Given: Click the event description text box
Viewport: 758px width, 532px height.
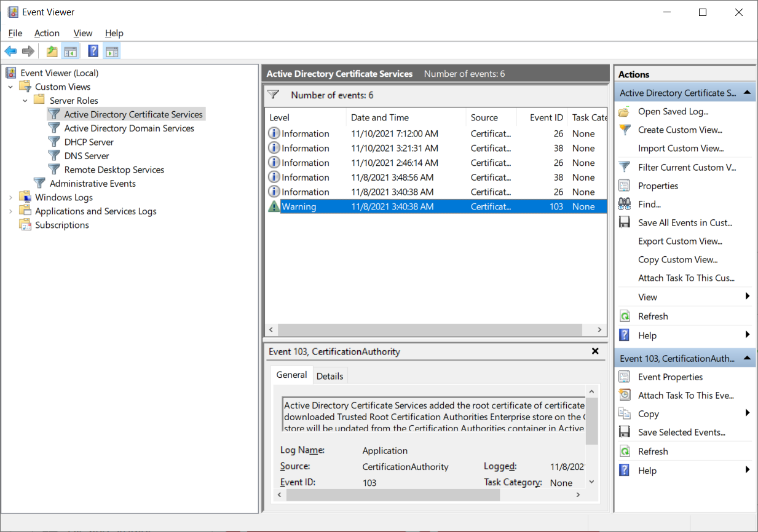Looking at the screenshot, I should pyautogui.click(x=433, y=414).
